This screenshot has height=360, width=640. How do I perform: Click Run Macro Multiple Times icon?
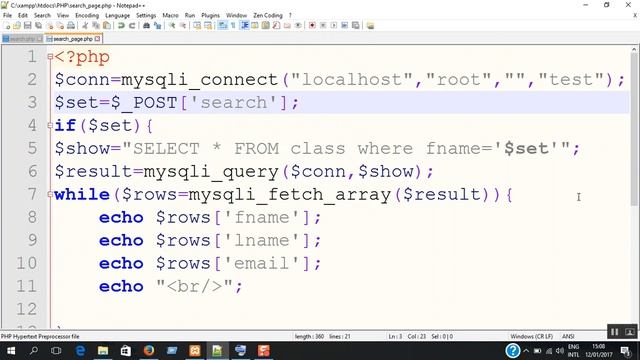coord(344,25)
